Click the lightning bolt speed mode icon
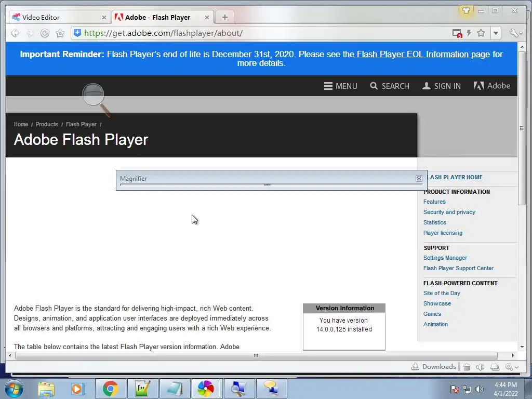Screen dimensions: 532x399 469,33
